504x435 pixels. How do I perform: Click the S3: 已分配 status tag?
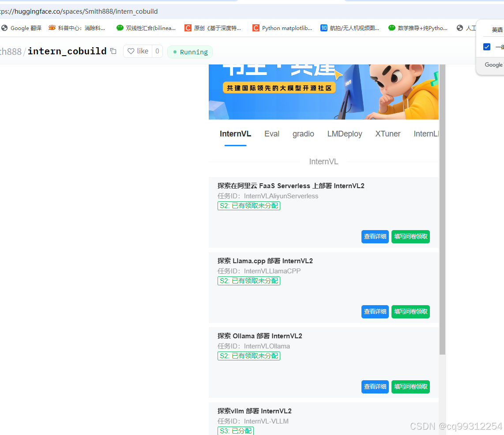[236, 431]
